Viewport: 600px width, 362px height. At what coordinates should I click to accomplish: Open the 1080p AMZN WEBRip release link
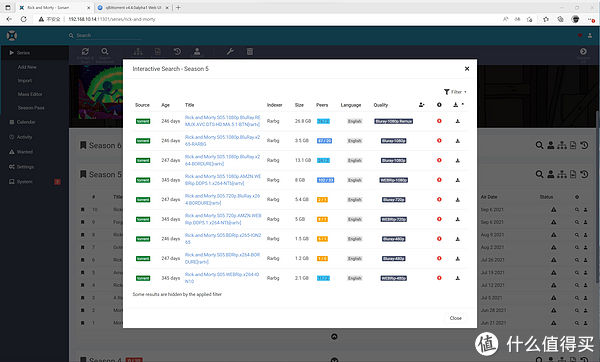[x=223, y=180]
